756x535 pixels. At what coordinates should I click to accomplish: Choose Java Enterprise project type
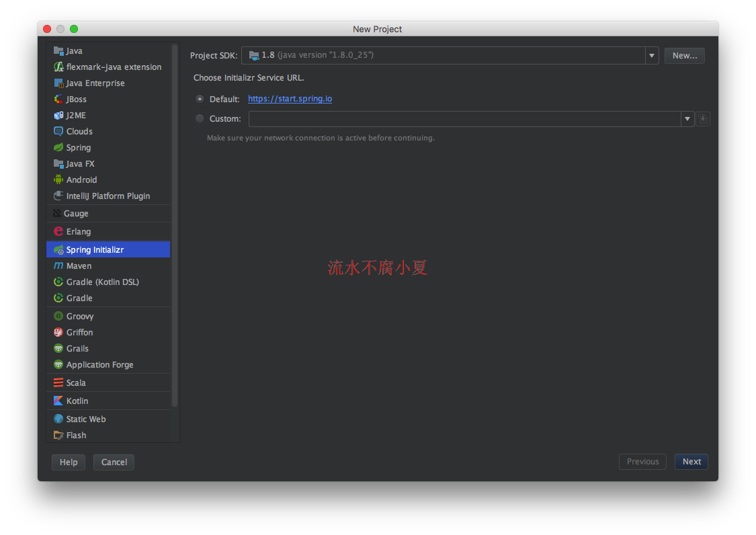point(108,83)
